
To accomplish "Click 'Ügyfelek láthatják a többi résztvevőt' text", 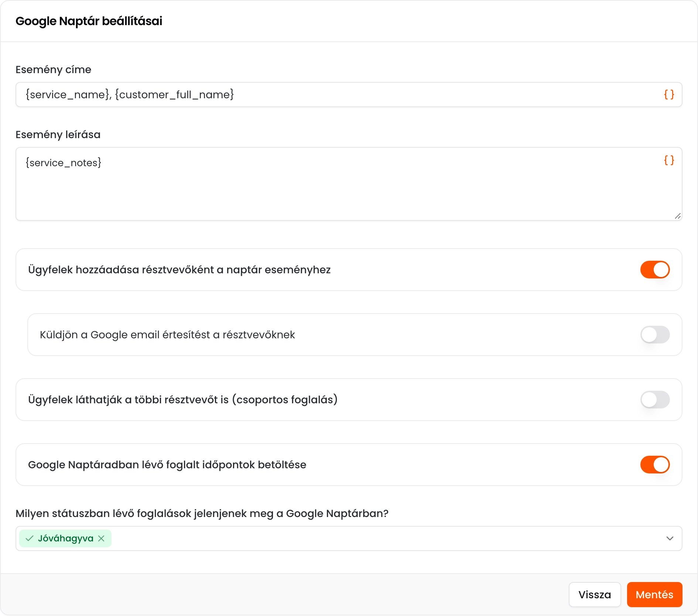I will pyautogui.click(x=183, y=400).
